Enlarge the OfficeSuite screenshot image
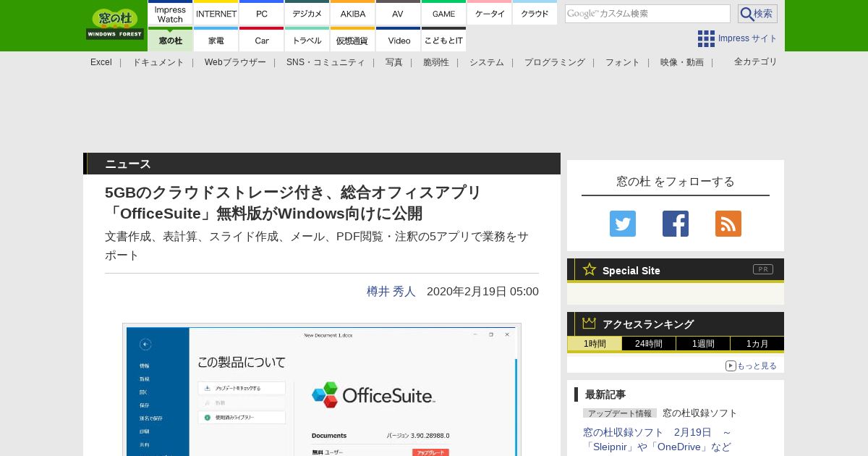868x456 pixels. click(322, 389)
